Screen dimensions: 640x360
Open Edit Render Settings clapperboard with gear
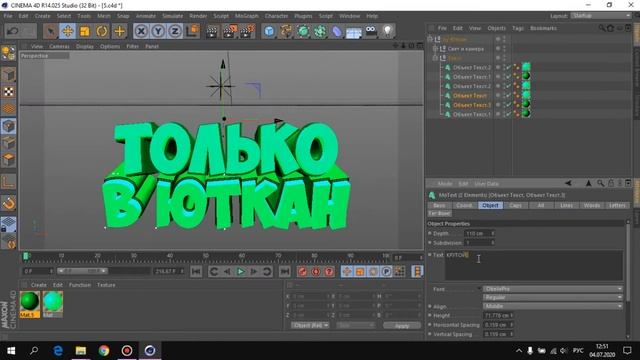(247, 31)
